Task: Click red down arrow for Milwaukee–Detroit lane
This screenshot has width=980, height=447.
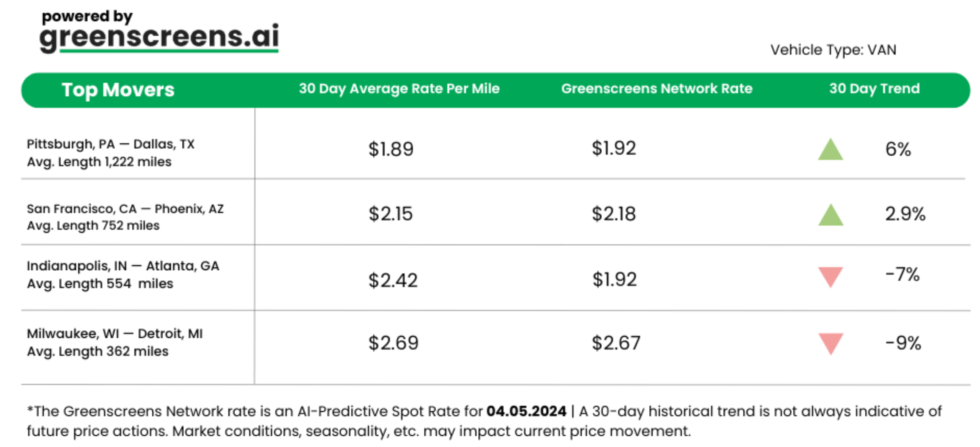Action: [x=831, y=343]
